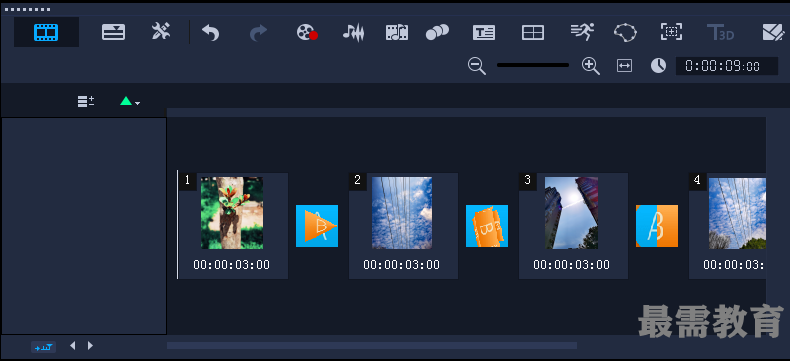Open the Track Manager show/hide tracks icon
This screenshot has height=361, width=790.
86,101
